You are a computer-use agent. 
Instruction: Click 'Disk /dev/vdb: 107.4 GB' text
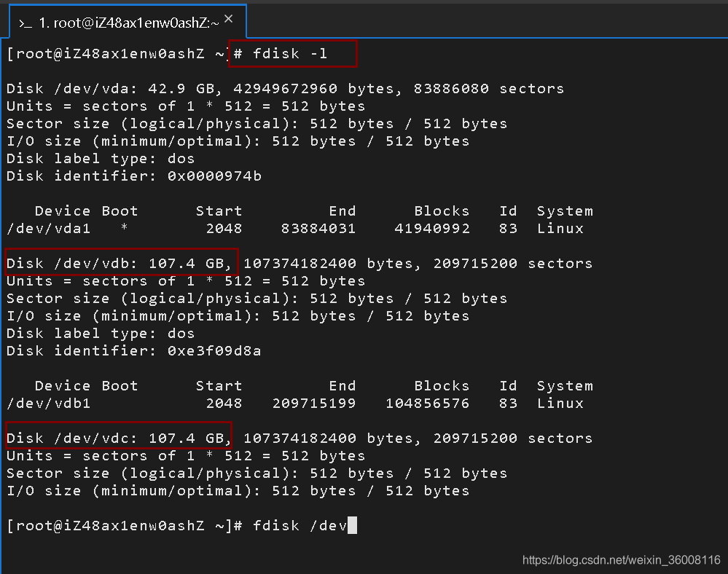click(x=118, y=263)
